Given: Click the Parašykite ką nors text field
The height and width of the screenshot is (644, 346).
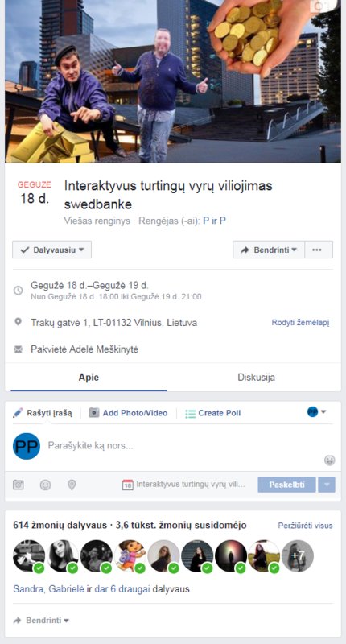Looking at the screenshot, I should point(185,446).
